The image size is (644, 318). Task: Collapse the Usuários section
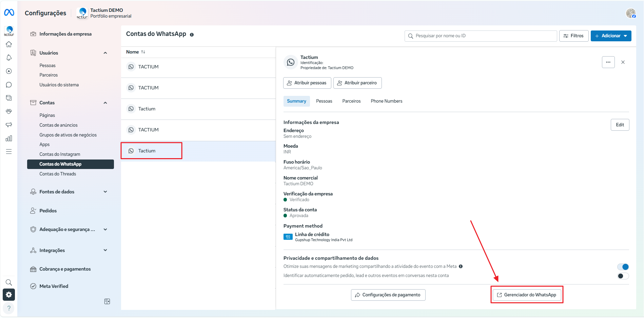(x=105, y=53)
